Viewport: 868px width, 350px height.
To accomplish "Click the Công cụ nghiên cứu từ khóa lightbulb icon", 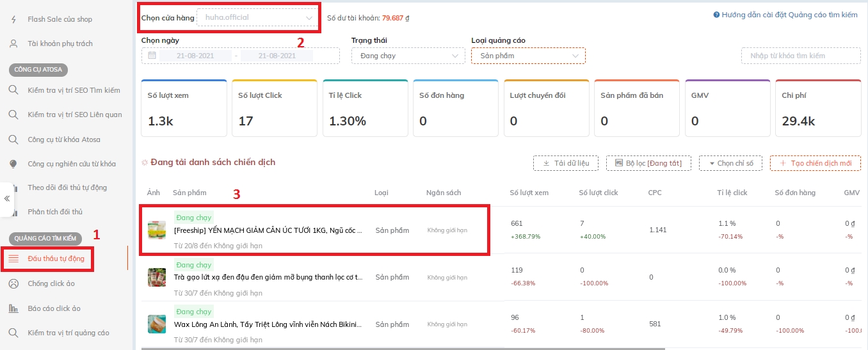I will [x=13, y=164].
